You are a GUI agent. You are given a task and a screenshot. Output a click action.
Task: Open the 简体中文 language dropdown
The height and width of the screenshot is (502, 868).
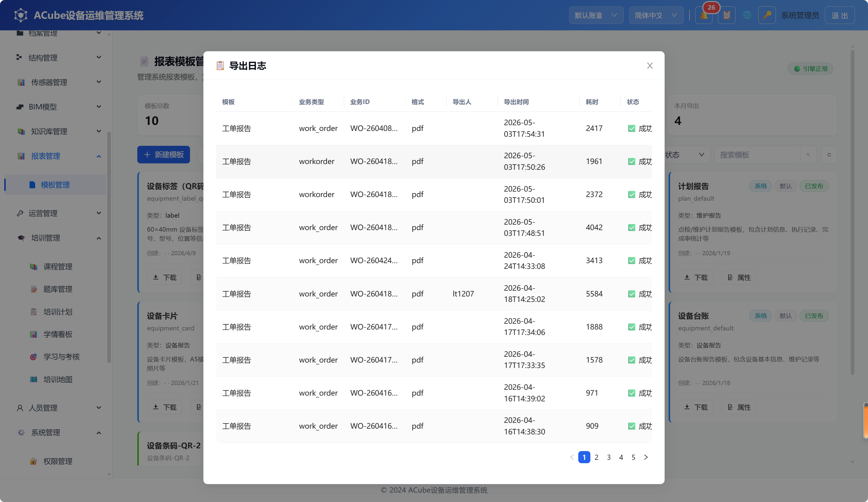[656, 15]
